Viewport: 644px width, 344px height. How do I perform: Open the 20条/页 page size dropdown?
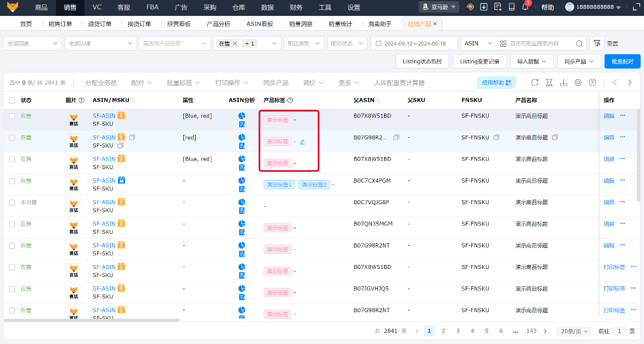pyautogui.click(x=573, y=331)
